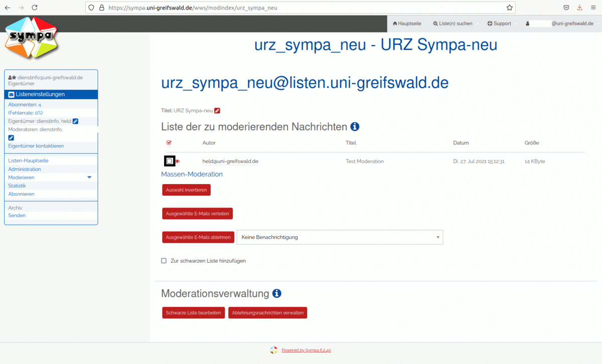Open the Support dropdown menu
The width and height of the screenshot is (602, 364).
click(500, 24)
